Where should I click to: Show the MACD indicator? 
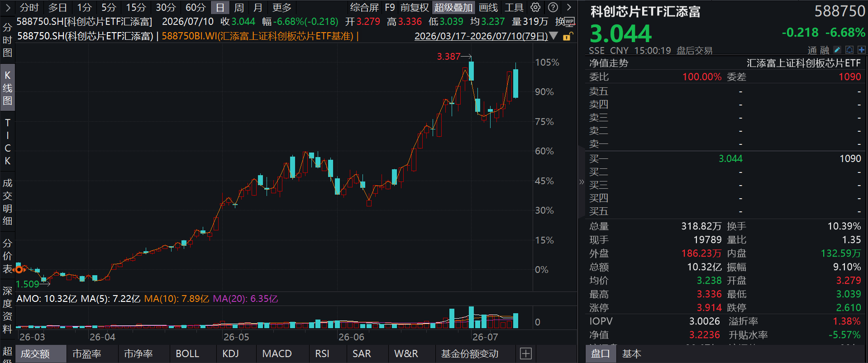coord(277,353)
